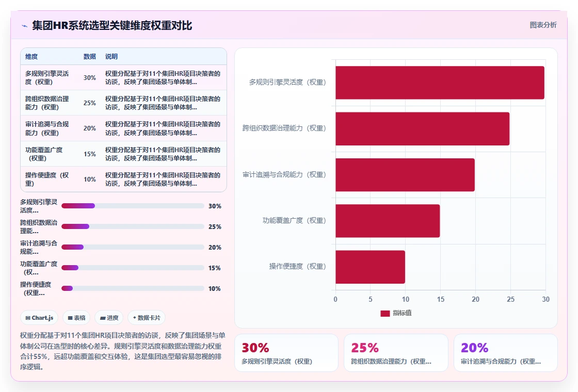578x392 pixels.
Task: Click the 跨组织数据治理 progress bar at 25%
Action: (x=133, y=226)
